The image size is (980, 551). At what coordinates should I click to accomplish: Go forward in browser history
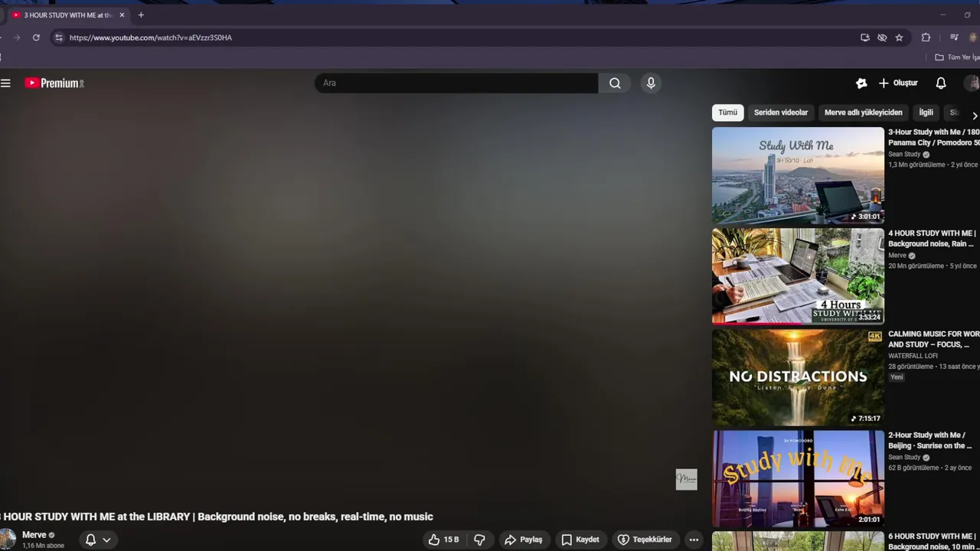point(16,37)
